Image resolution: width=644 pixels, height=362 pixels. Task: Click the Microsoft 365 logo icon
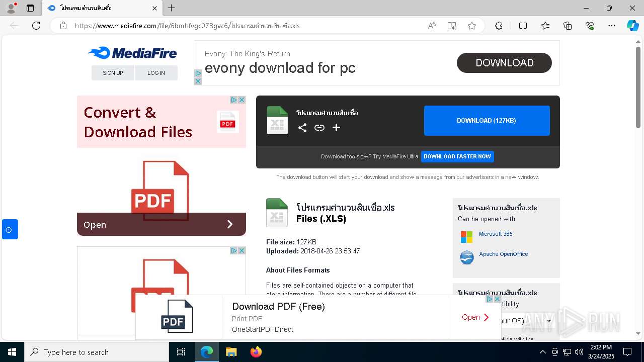click(467, 237)
